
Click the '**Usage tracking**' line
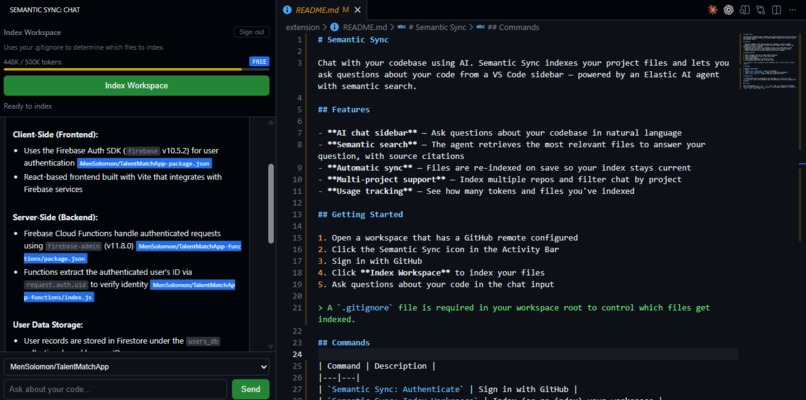476,191
